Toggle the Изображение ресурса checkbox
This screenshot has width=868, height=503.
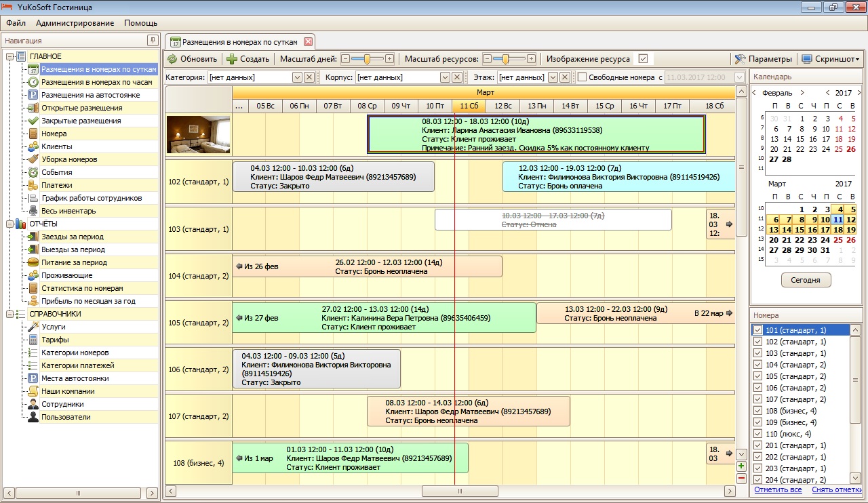[x=643, y=59]
